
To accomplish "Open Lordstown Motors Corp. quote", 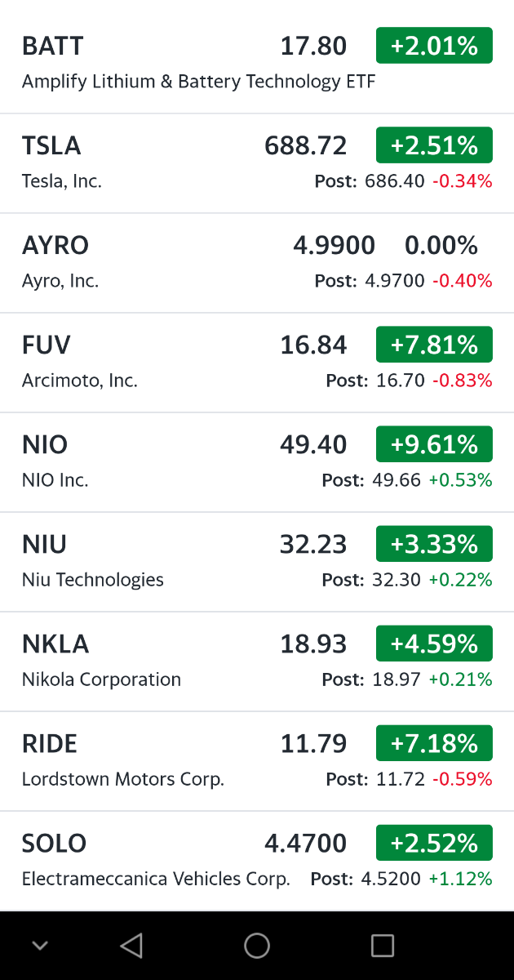I will pyautogui.click(x=123, y=779).
